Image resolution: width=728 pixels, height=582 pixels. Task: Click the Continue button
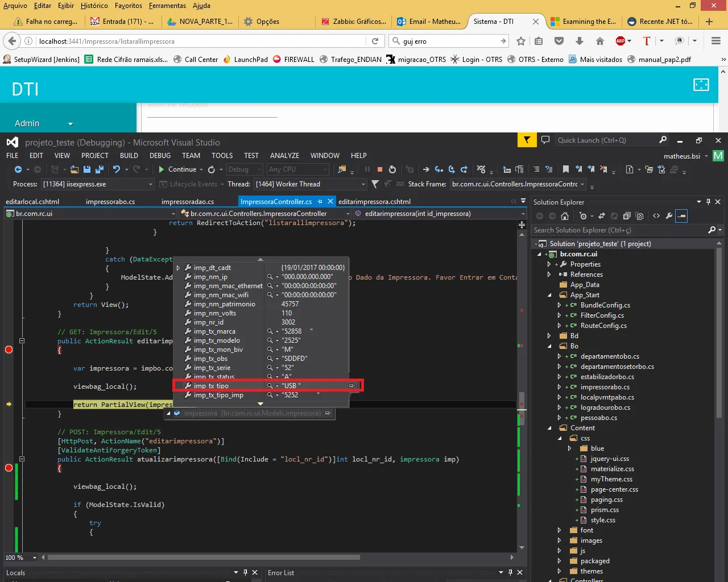click(x=177, y=169)
